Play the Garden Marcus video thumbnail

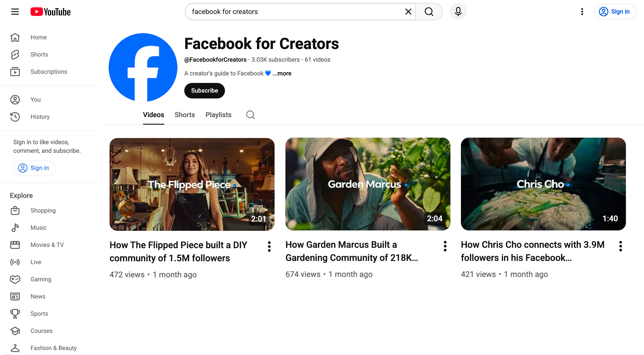click(x=368, y=184)
